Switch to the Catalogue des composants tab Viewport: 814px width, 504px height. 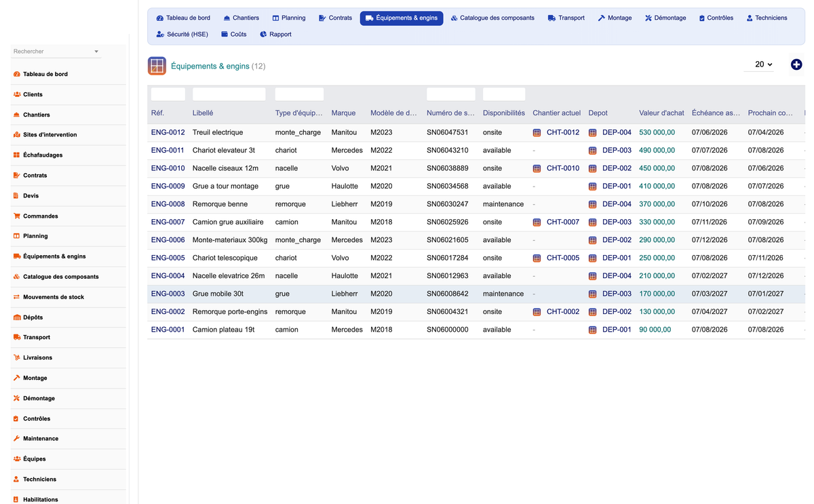492,18
